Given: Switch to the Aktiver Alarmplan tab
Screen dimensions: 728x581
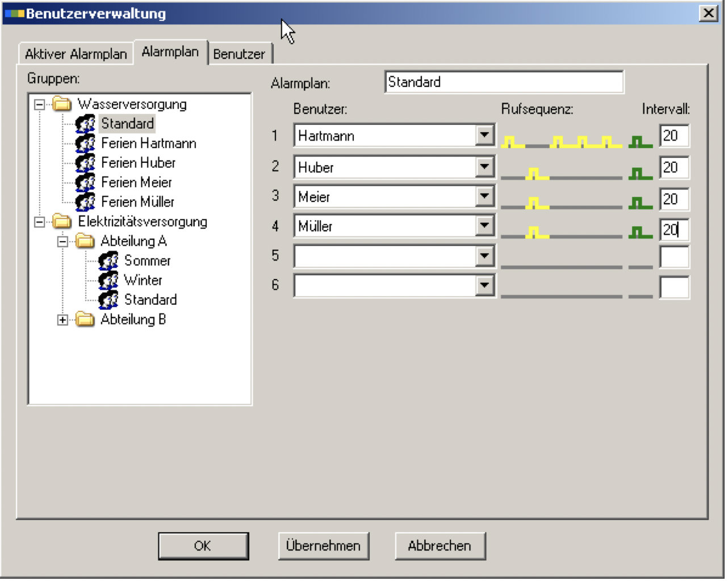Looking at the screenshot, I should (76, 54).
